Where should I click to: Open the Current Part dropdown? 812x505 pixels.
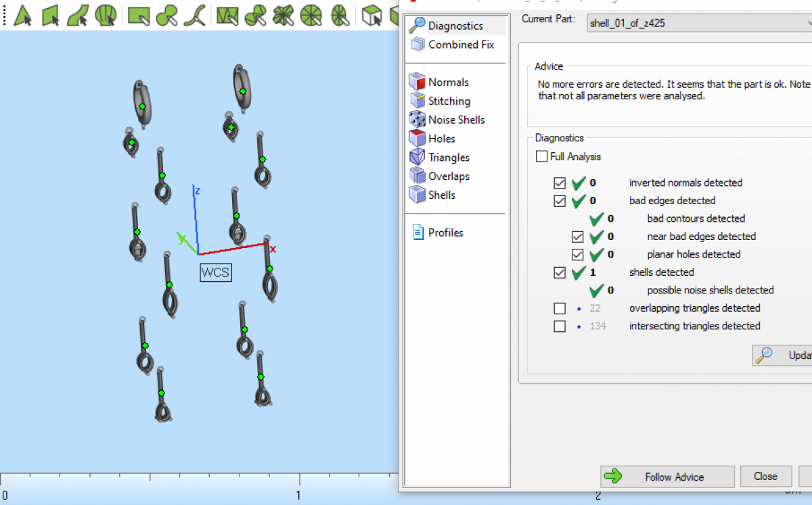point(698,24)
